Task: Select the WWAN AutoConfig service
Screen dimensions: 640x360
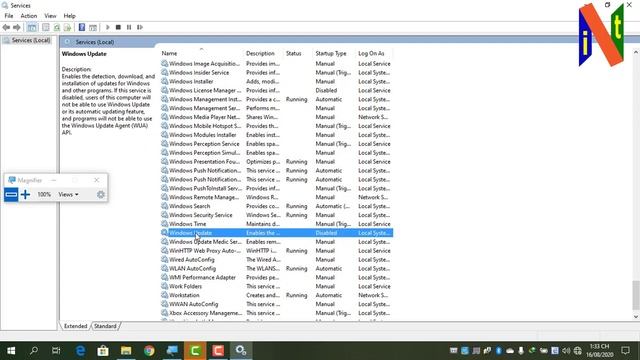Action: point(276,304)
